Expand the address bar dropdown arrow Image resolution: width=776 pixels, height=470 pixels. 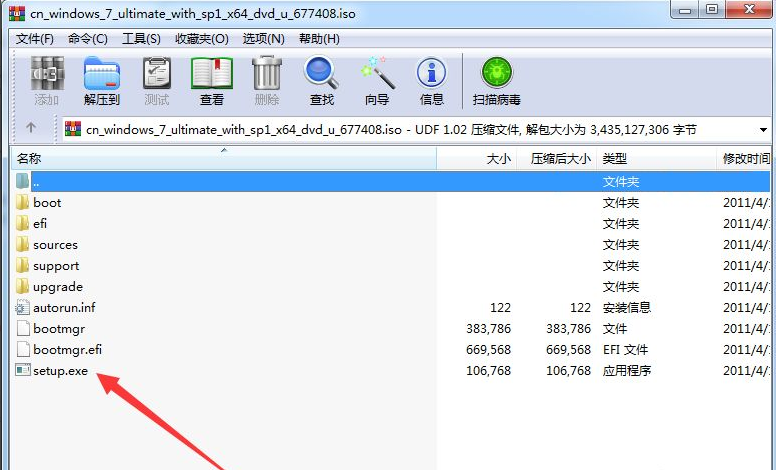point(763,130)
